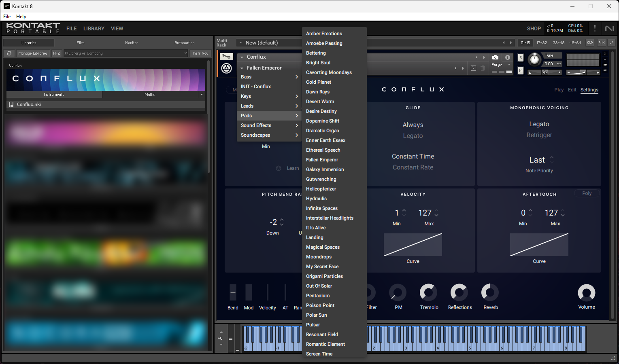Clear the library search field
The height and width of the screenshot is (364, 619).
coord(185,53)
